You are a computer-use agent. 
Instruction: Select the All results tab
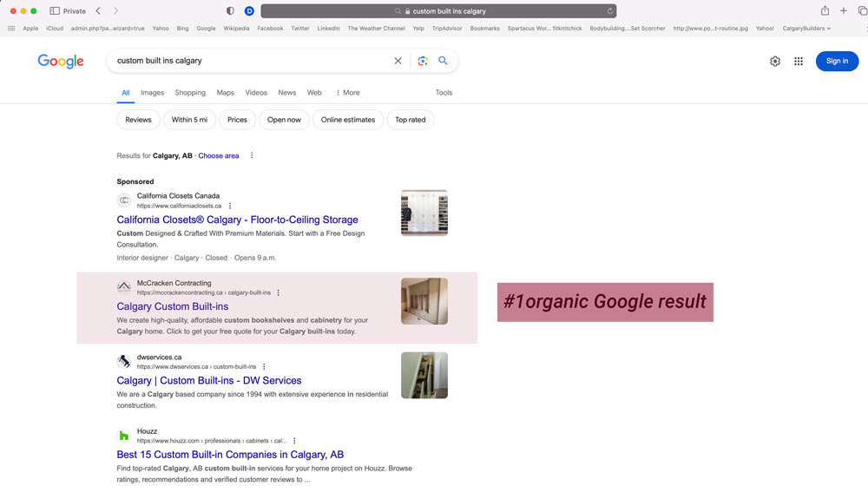point(126,93)
